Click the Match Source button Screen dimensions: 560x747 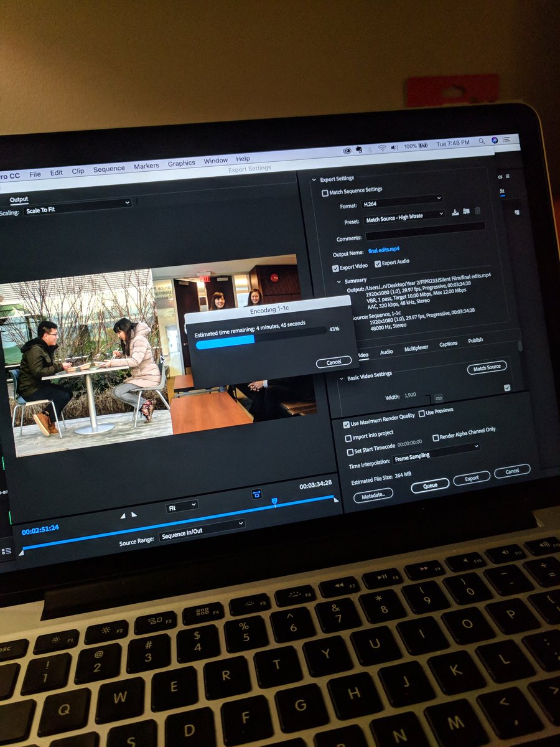click(x=487, y=367)
